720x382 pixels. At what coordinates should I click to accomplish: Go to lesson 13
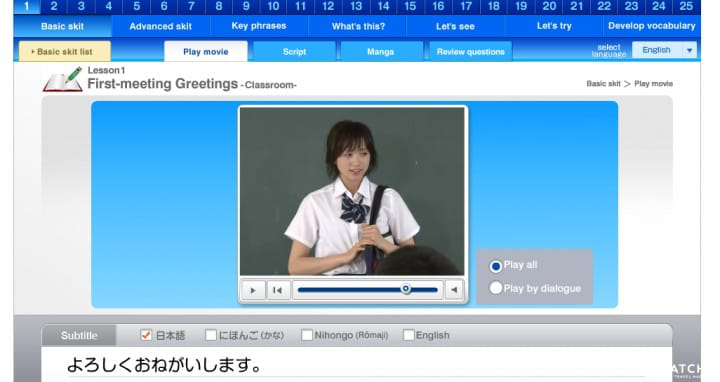[356, 6]
